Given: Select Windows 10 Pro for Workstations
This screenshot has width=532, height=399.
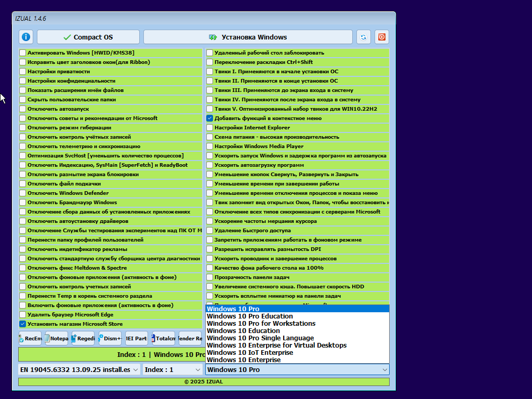Looking at the screenshot, I should 297,323.
